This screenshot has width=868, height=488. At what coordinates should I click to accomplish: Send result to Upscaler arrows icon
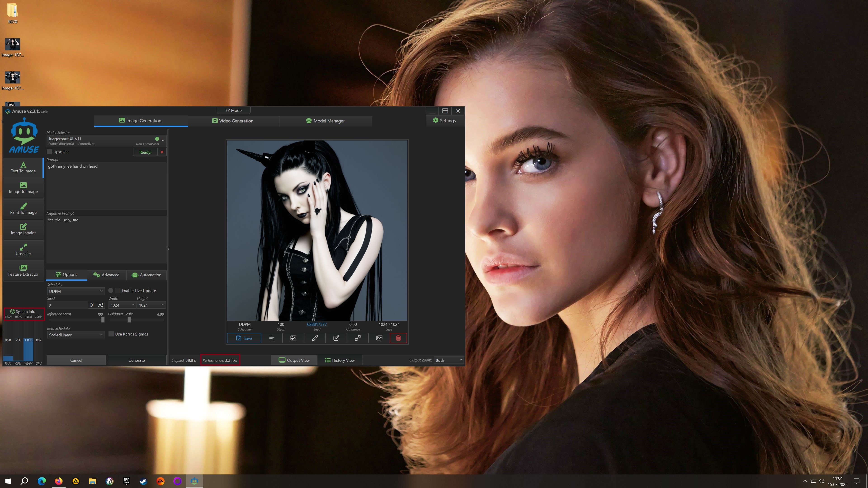tap(358, 338)
